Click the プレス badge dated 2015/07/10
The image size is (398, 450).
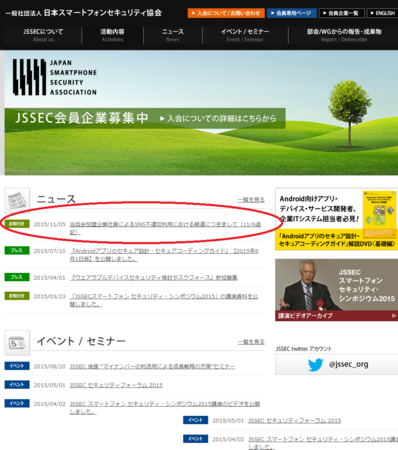pyautogui.click(x=17, y=250)
